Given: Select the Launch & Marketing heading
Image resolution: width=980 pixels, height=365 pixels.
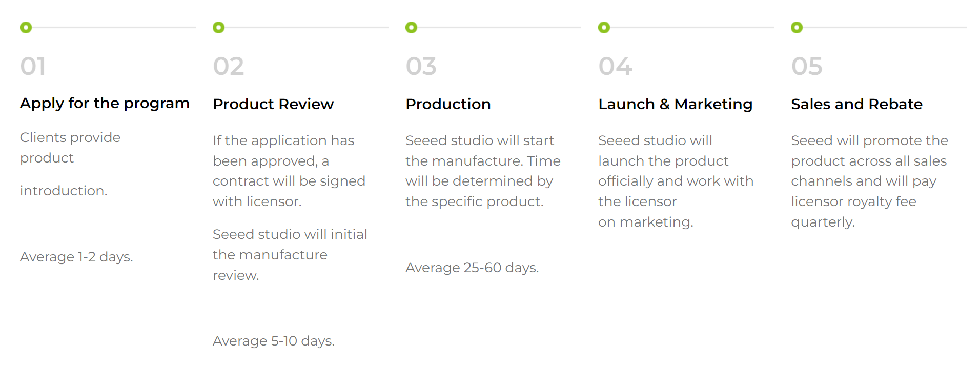Looking at the screenshot, I should (675, 104).
